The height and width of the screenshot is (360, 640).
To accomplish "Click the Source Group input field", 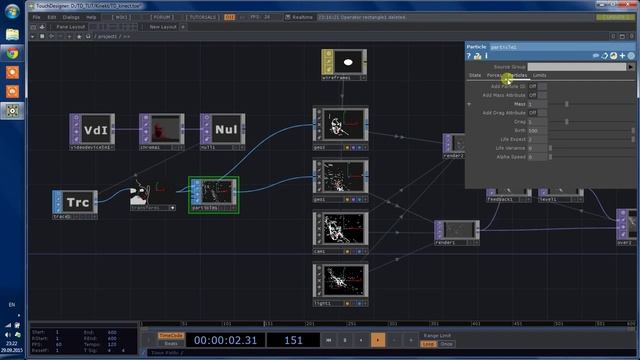I will pos(577,67).
